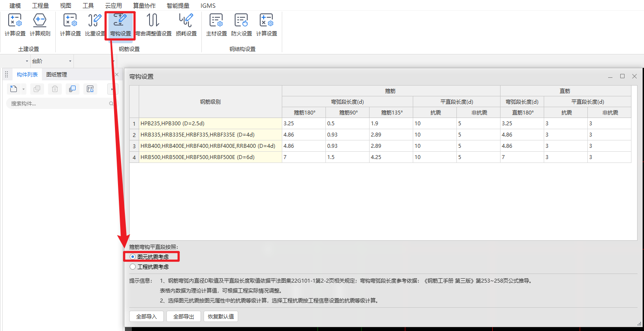Click 箍筋90° value 1.5 in row 4

click(348, 157)
